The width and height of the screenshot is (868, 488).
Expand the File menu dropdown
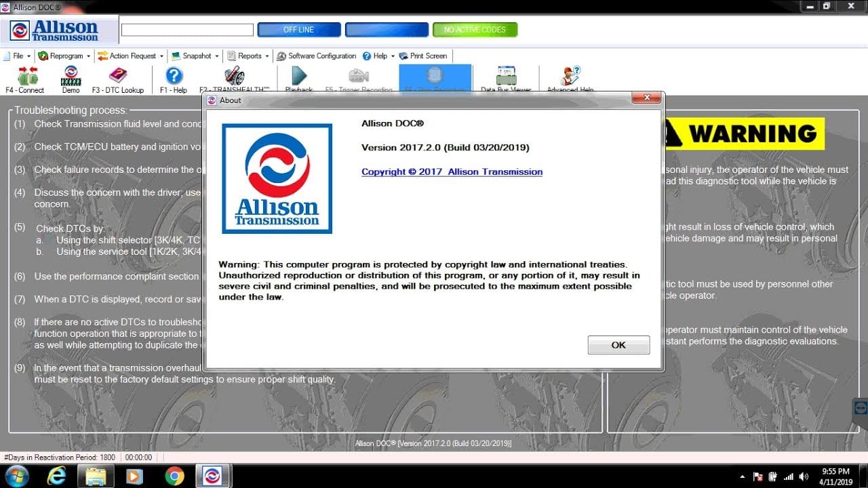(18, 56)
